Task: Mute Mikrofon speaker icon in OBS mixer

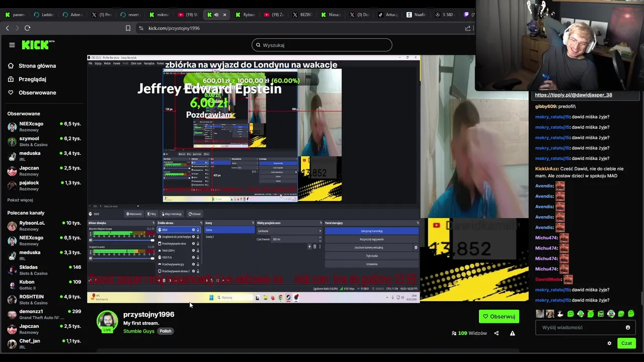Action: pyautogui.click(x=91, y=240)
